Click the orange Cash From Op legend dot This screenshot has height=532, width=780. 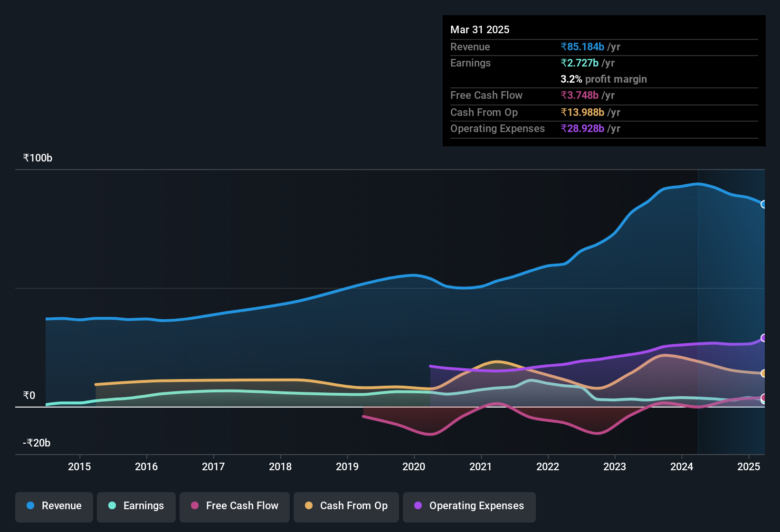click(x=308, y=506)
